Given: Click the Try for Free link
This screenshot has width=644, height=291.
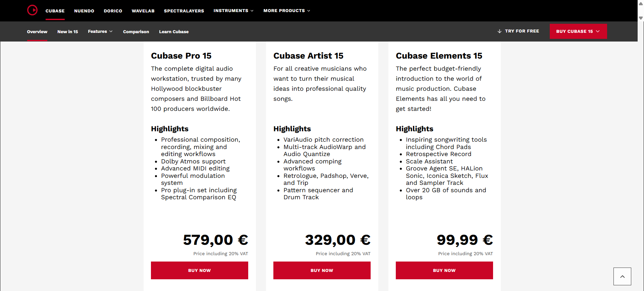Looking at the screenshot, I should (522, 31).
